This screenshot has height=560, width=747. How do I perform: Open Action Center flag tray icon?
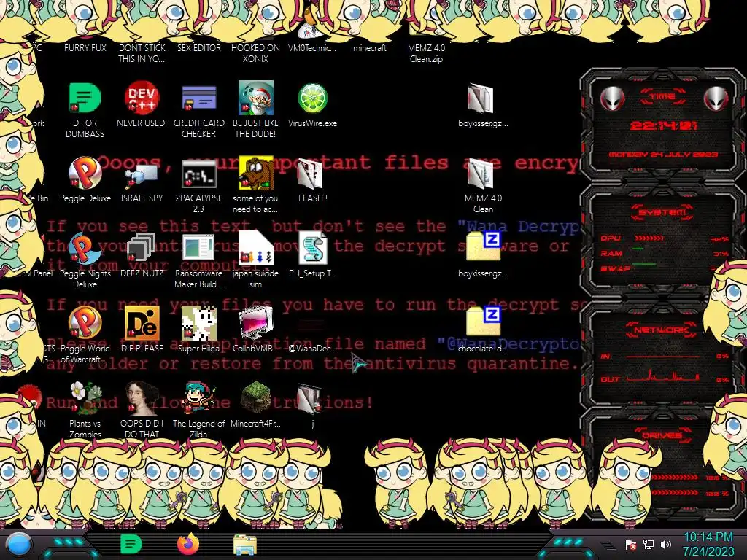[631, 544]
